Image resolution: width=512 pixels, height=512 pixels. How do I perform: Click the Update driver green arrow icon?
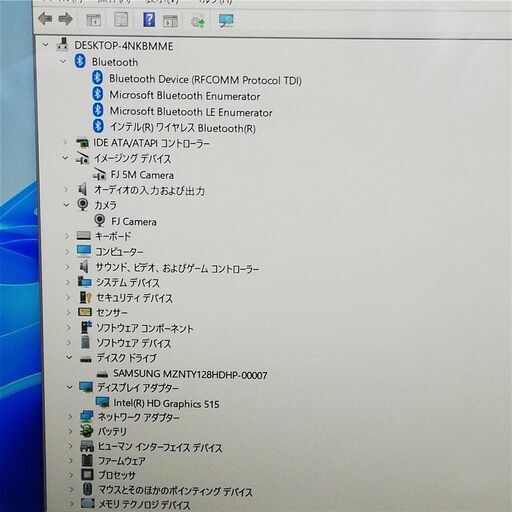pyautogui.click(x=198, y=22)
